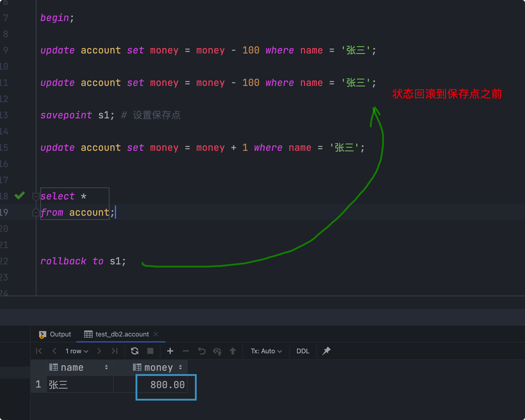
Task: Click the fold end marker at from account
Action: 36,212
